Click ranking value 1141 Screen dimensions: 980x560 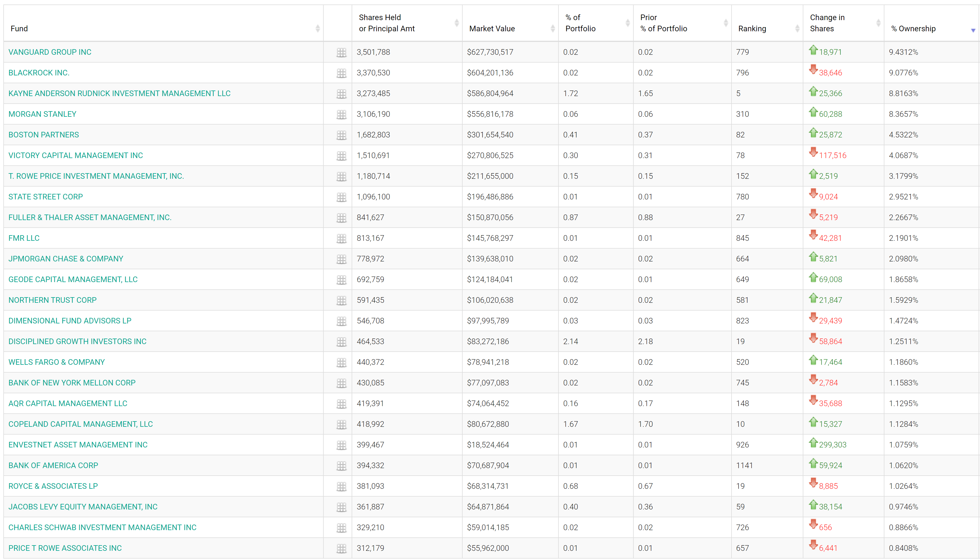pos(744,465)
